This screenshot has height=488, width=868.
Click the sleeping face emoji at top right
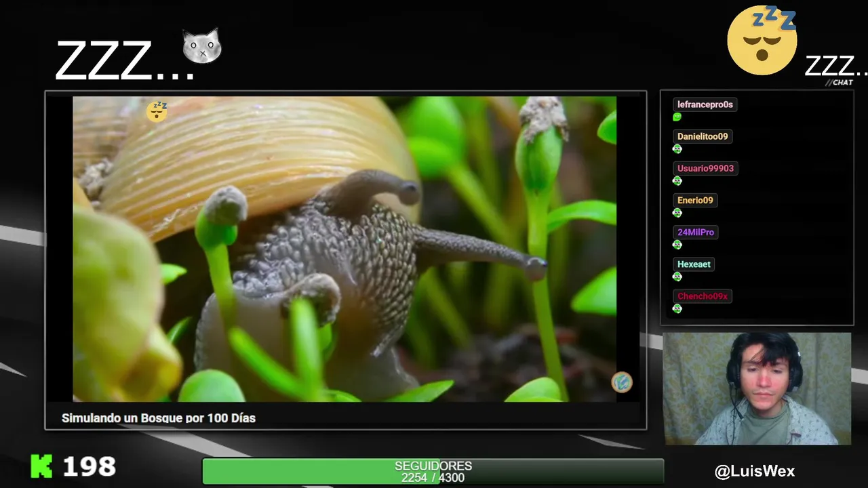(x=762, y=39)
